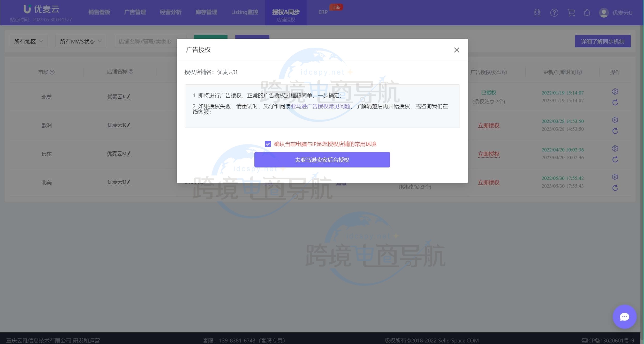Click the help question-mark icon in top bar

click(554, 13)
